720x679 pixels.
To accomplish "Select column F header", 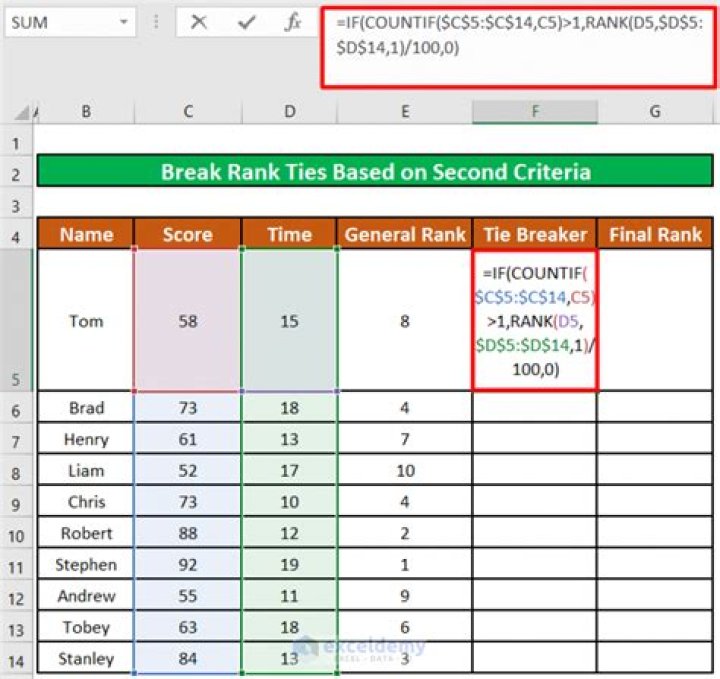I will click(535, 112).
